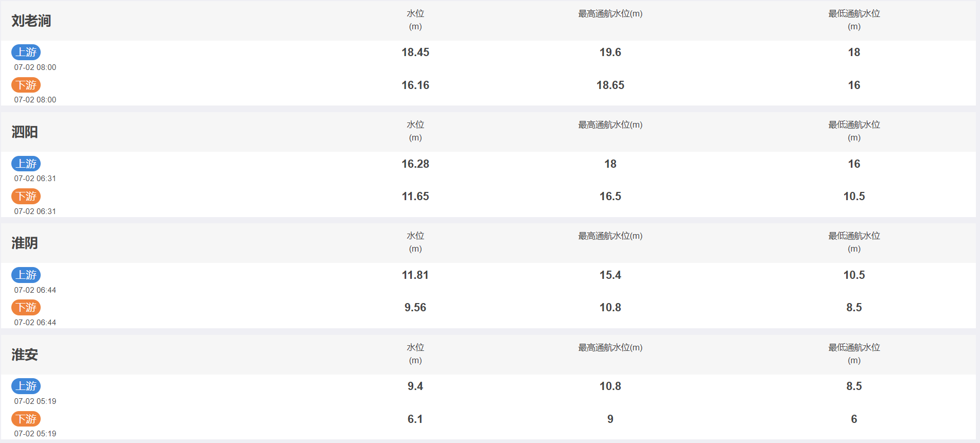Click the orange 下游 badge under 淮阴
The width and height of the screenshot is (980, 443).
26,307
